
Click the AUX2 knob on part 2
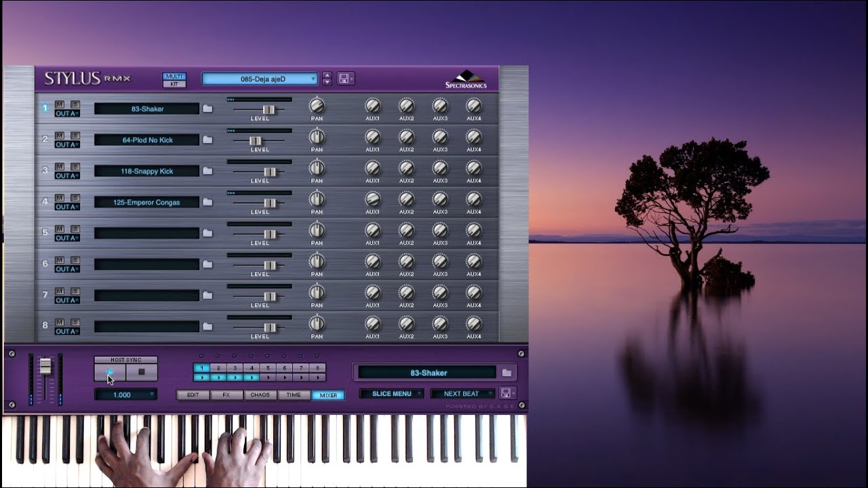pos(406,137)
